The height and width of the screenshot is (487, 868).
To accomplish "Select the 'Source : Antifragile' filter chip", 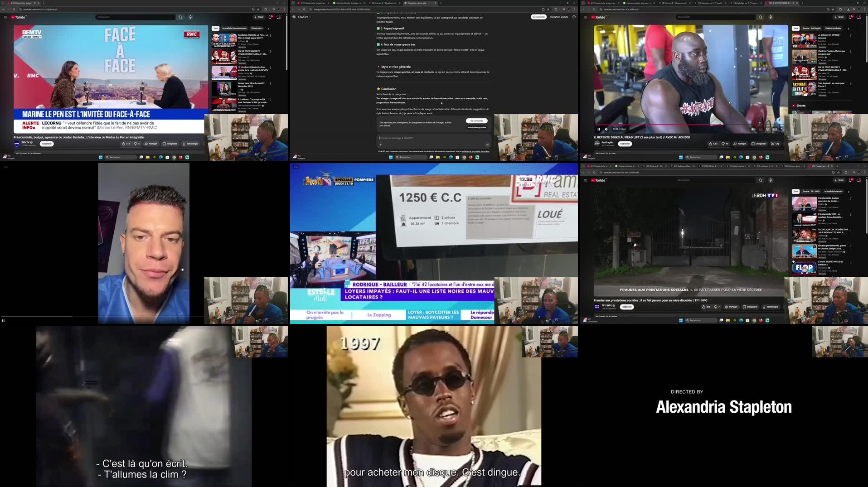I will click(811, 28).
